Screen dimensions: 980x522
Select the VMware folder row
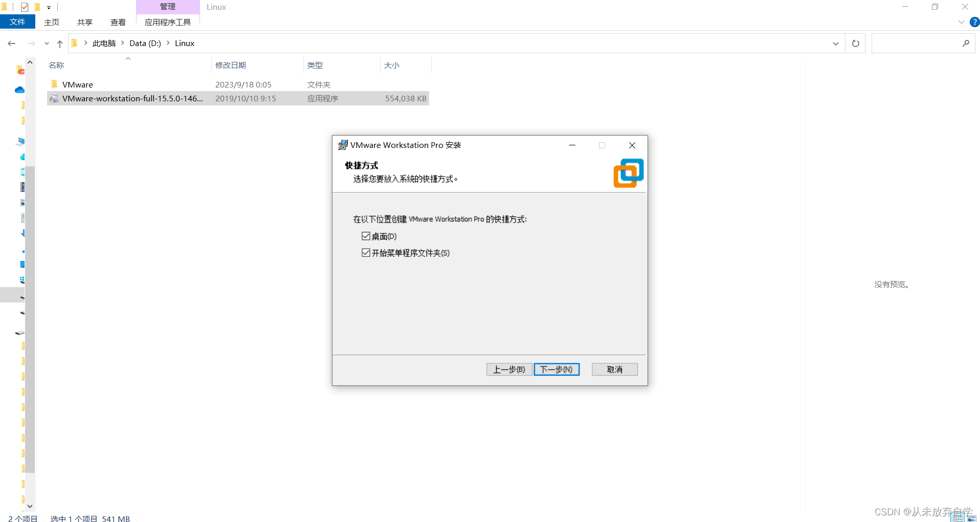click(x=238, y=84)
